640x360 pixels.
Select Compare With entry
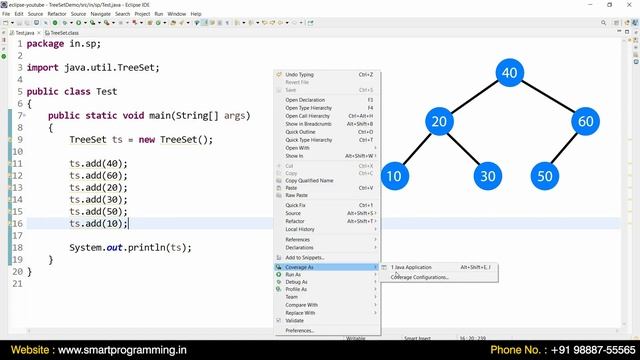pos(327,305)
